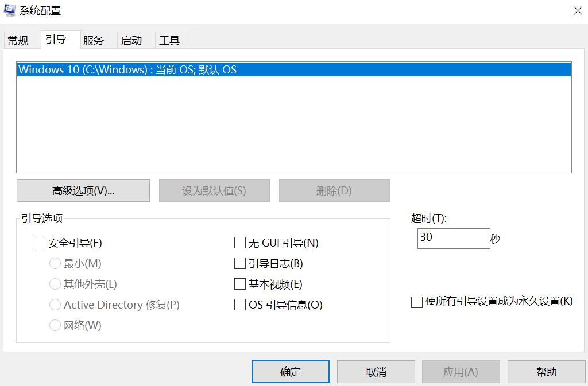启用无 GUI 引导

pyautogui.click(x=239, y=242)
